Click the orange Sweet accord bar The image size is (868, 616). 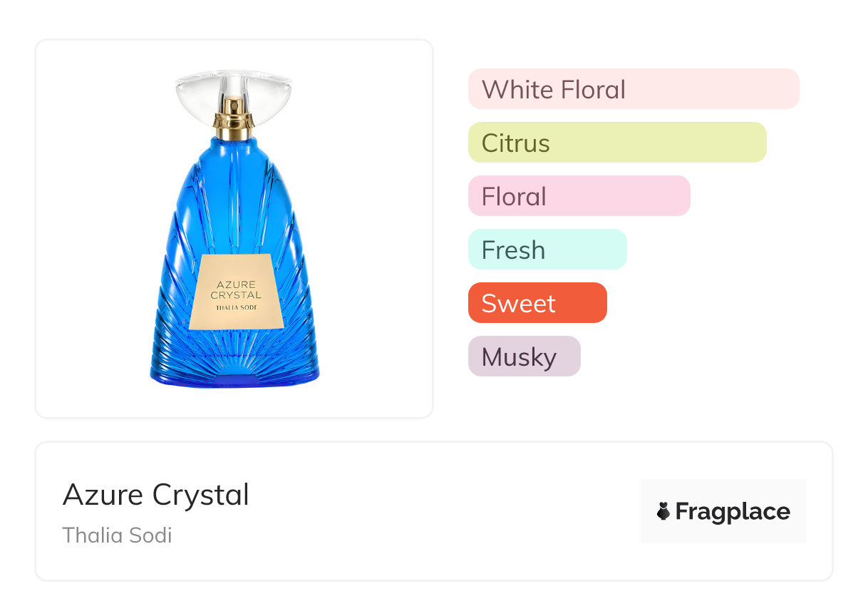coord(537,303)
